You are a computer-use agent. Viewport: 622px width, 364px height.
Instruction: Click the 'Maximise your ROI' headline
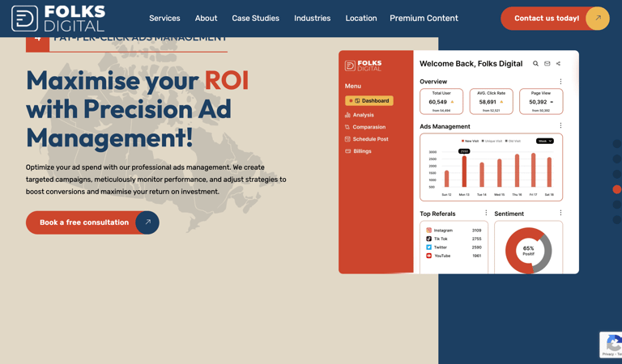pyautogui.click(x=137, y=81)
